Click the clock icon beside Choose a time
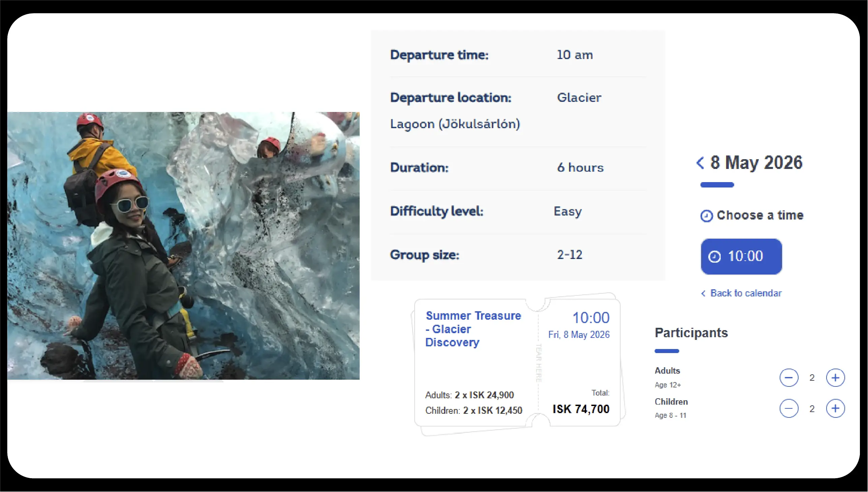The width and height of the screenshot is (868, 492). (x=706, y=215)
